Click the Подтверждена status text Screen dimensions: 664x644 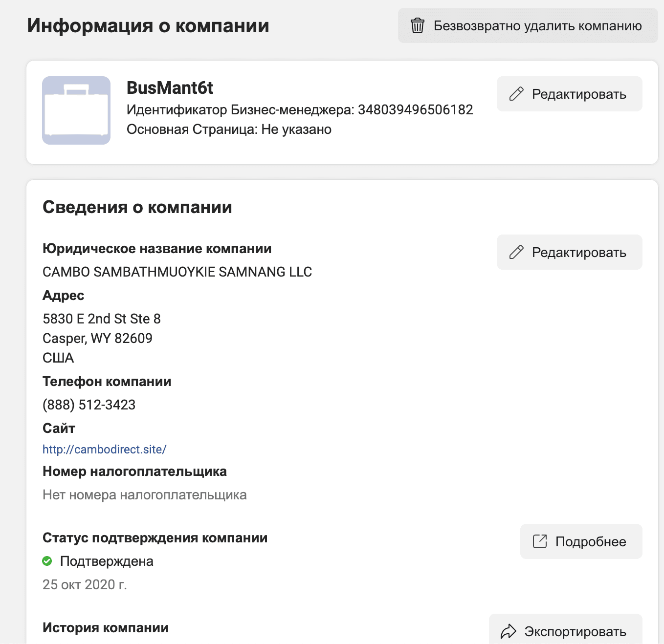click(x=107, y=561)
